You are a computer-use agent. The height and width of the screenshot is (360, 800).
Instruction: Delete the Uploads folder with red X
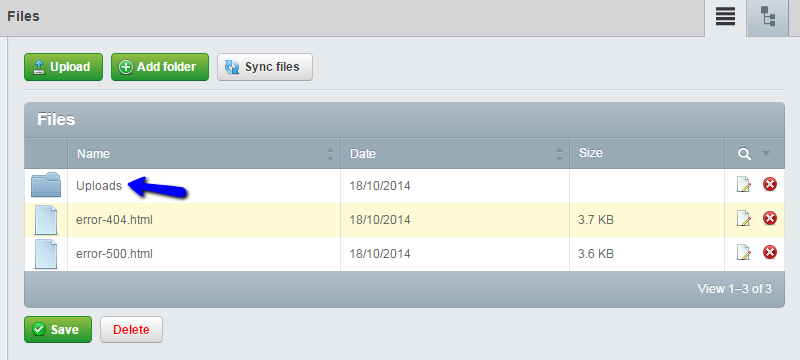(x=770, y=184)
